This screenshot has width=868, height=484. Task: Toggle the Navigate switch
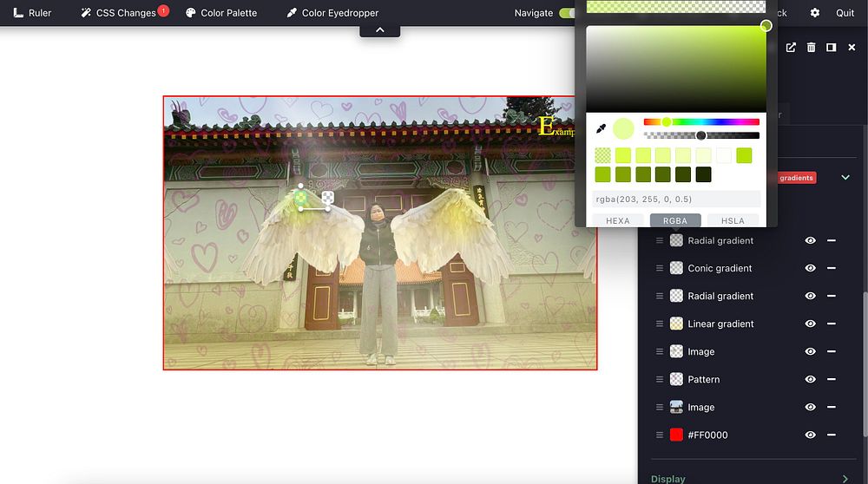(567, 13)
